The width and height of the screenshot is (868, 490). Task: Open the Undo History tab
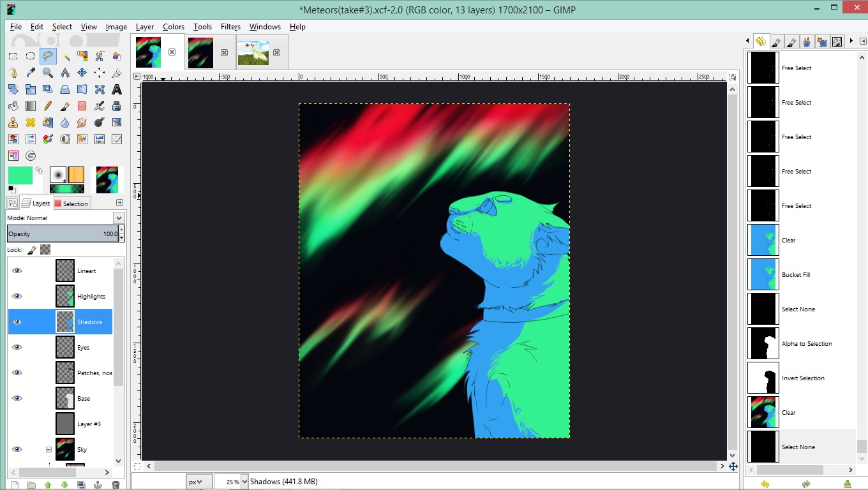coord(761,41)
